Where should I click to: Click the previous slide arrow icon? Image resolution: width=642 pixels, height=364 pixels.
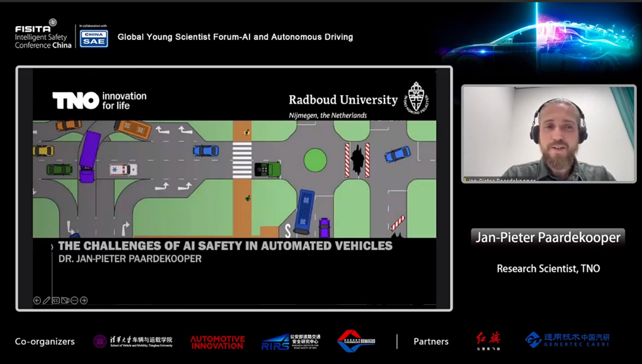(x=37, y=300)
